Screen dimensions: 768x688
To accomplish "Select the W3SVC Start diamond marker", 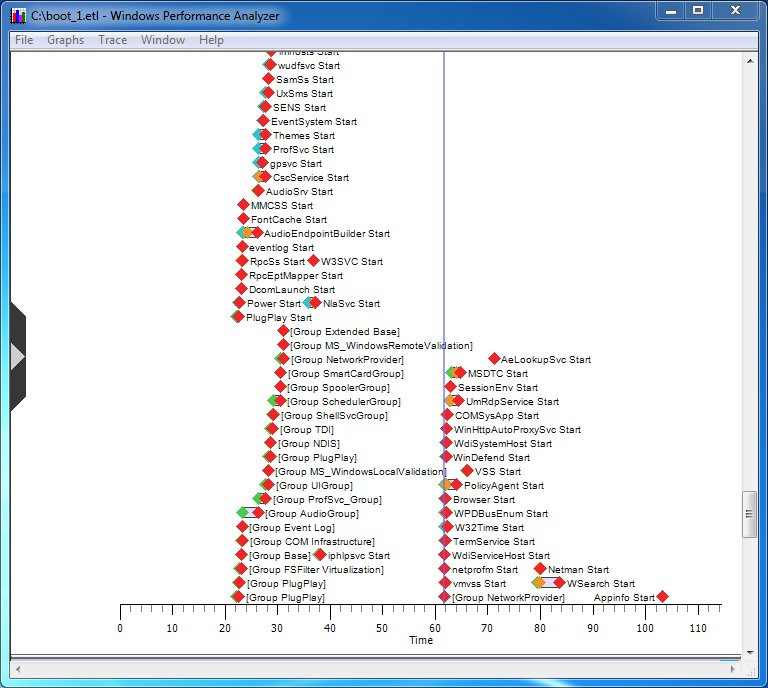I will point(313,261).
